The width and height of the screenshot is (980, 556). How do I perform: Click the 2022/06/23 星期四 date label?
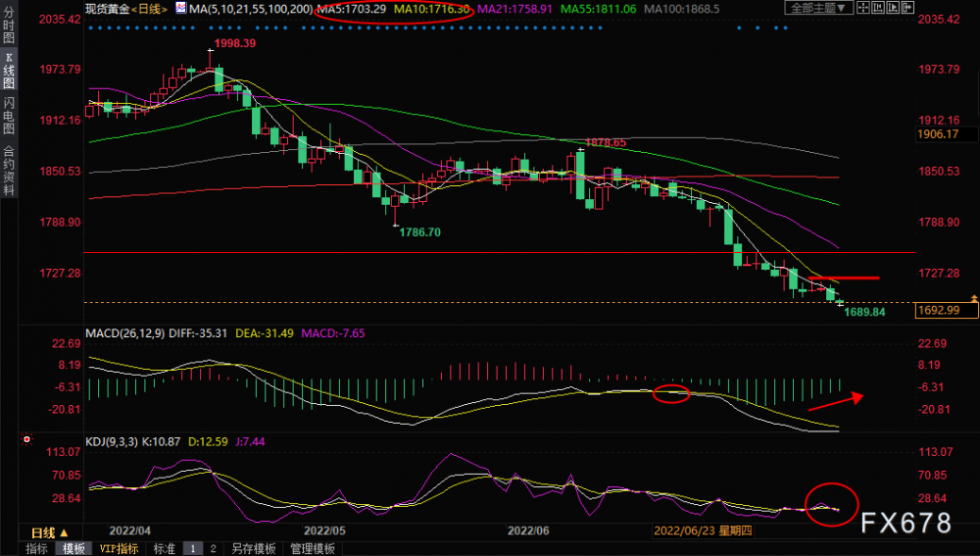(x=703, y=531)
